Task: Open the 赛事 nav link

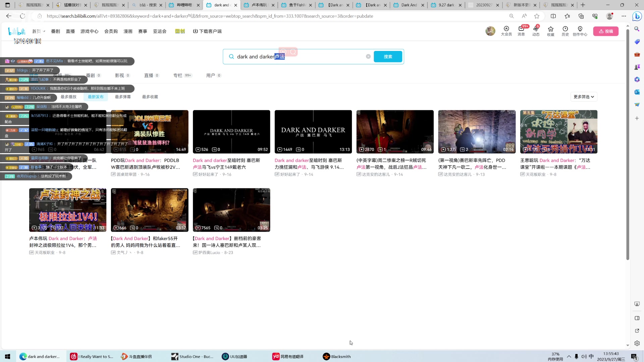Action: 143,31
